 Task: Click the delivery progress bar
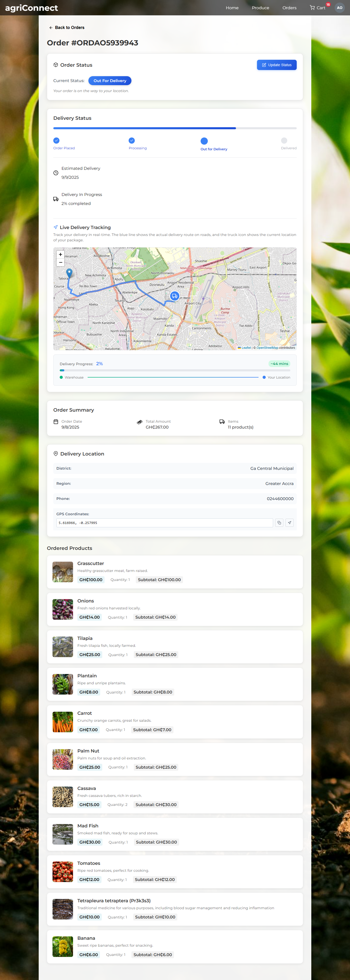[x=175, y=370]
